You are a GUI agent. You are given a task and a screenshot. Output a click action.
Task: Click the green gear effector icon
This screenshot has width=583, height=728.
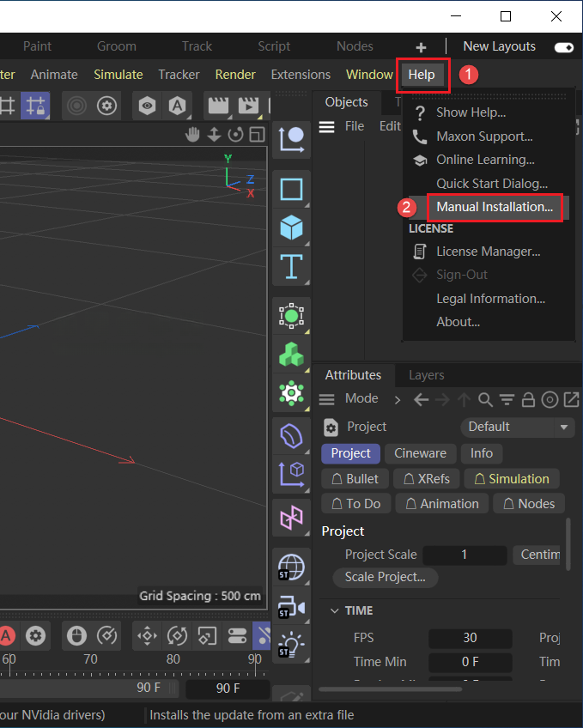(292, 393)
